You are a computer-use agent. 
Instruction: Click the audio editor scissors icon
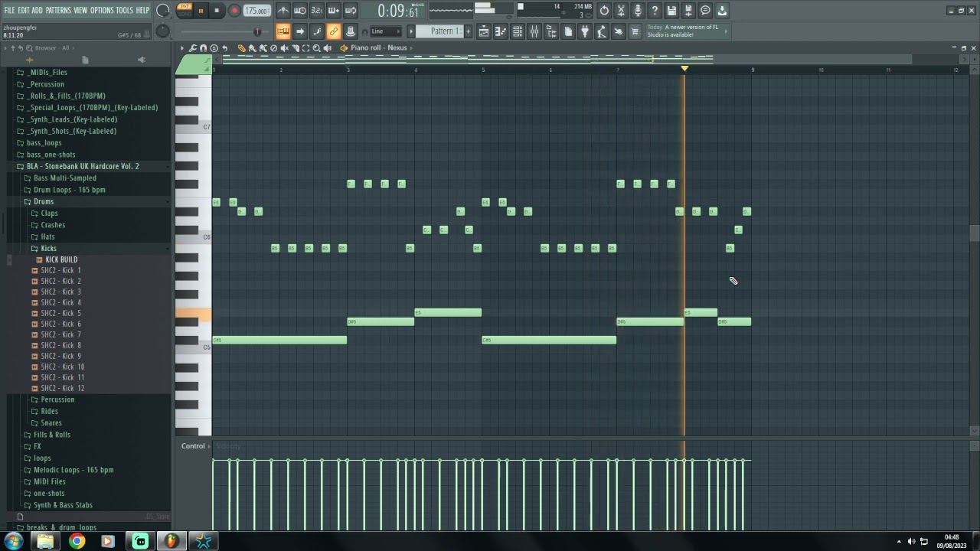[621, 11]
